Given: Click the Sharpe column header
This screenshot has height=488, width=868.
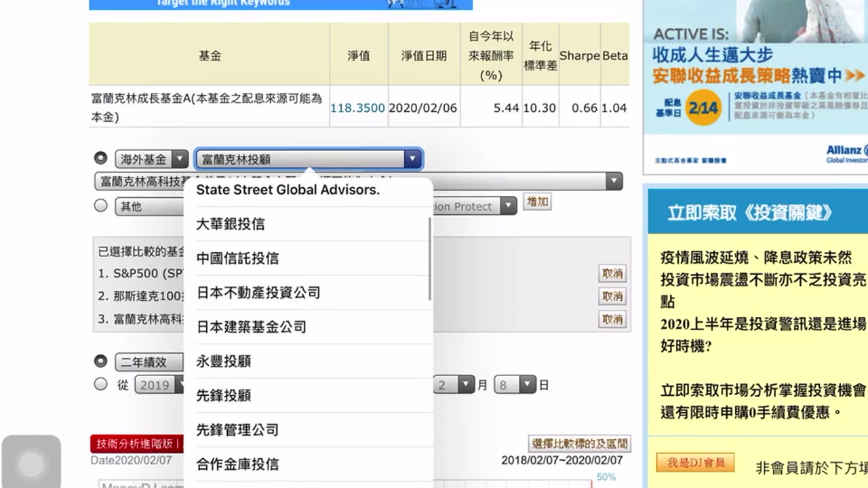Looking at the screenshot, I should point(580,56).
